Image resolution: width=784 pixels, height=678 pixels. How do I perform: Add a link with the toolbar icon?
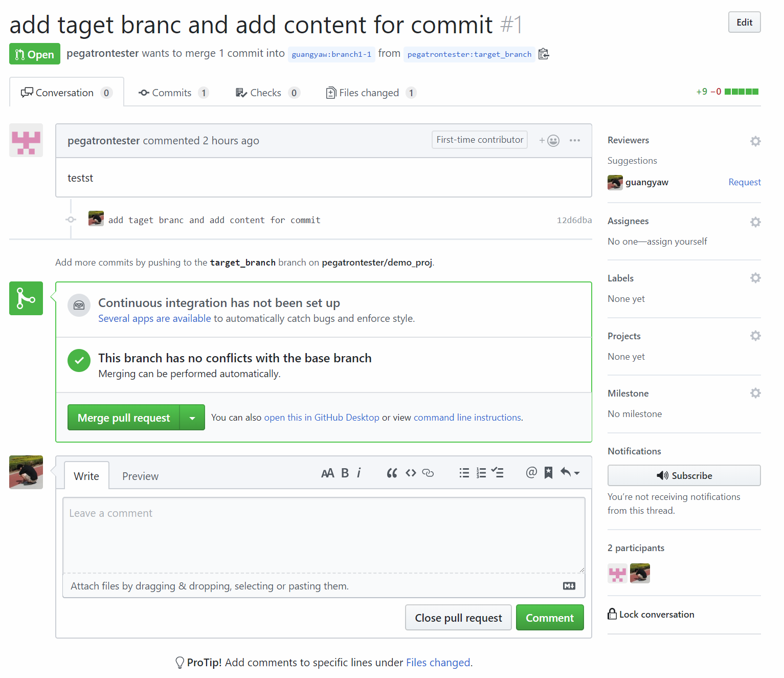pyautogui.click(x=428, y=473)
